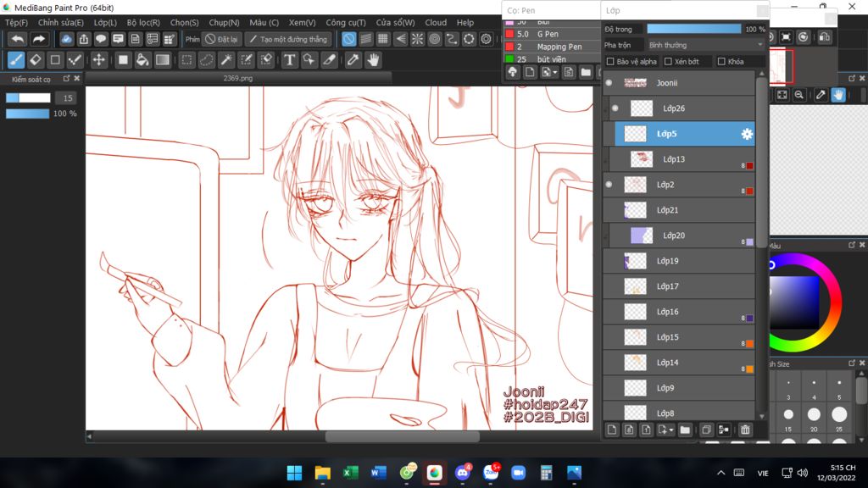Tick the Xén bớt checkbox
Viewport: 868px width, 488px height.
pyautogui.click(x=668, y=62)
